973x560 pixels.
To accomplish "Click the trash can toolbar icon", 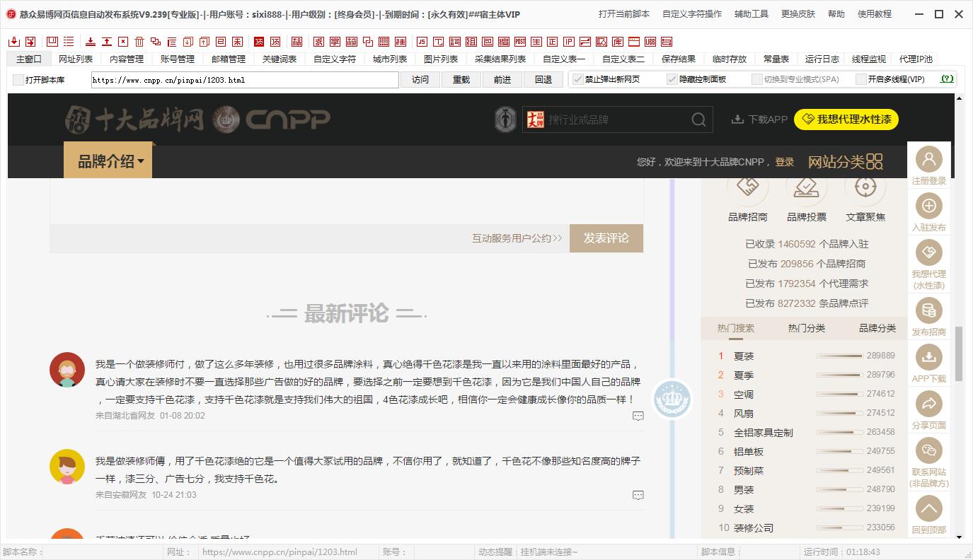I will click(x=139, y=42).
